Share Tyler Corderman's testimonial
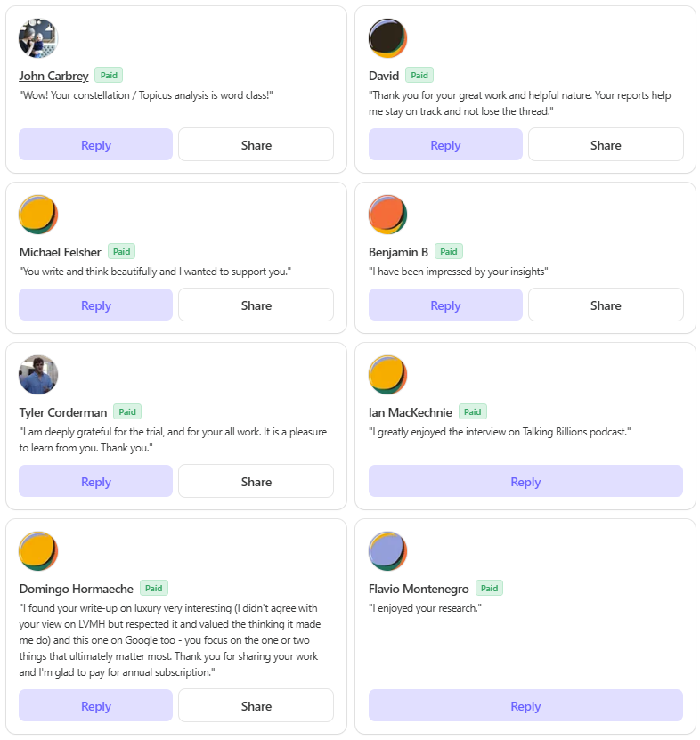 click(256, 482)
